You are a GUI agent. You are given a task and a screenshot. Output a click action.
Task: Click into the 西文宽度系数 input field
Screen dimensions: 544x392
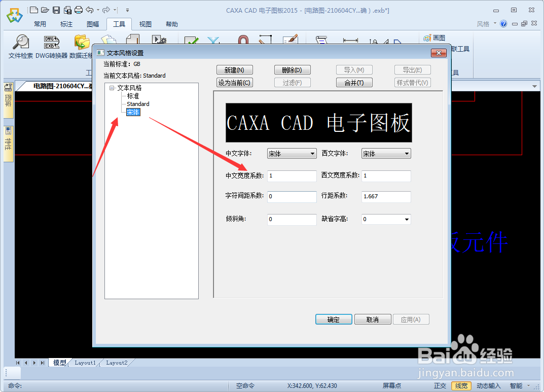(x=386, y=176)
